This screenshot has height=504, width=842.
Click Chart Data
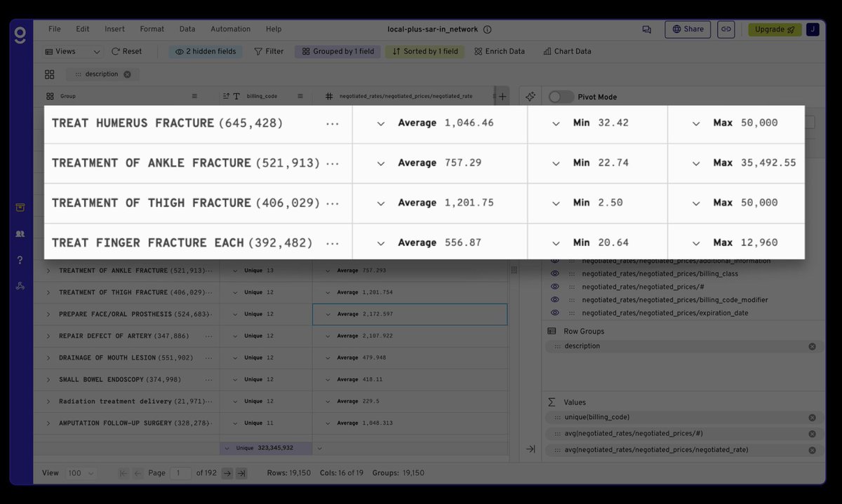point(567,51)
